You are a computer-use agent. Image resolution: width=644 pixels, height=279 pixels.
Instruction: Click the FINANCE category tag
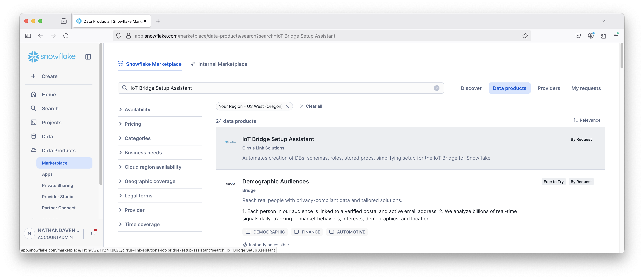tap(307, 232)
